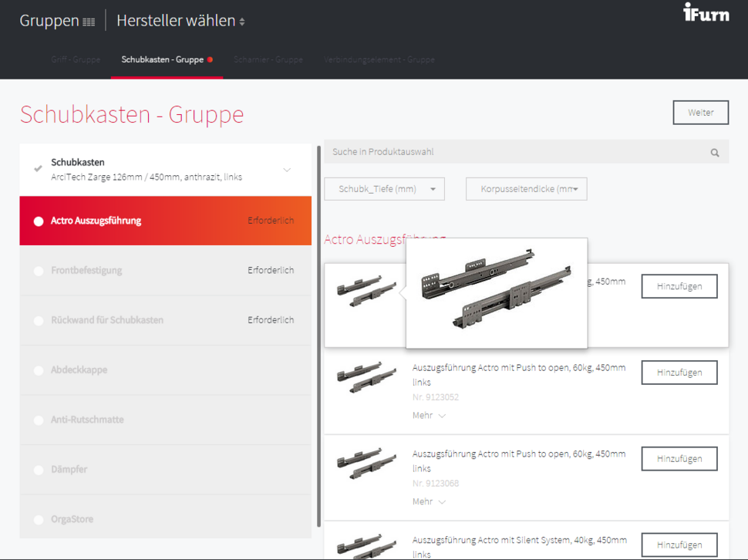Screen dimensions: 748x560
Task: Open the Hersteller wählen selector
Action: pyautogui.click(x=180, y=21)
